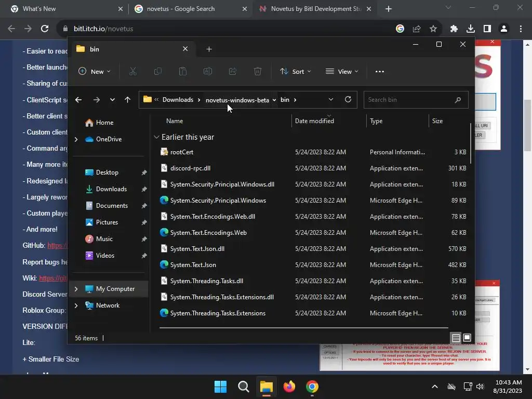The image size is (532, 399).
Task: Open Firefox from the taskbar
Action: [289, 387]
